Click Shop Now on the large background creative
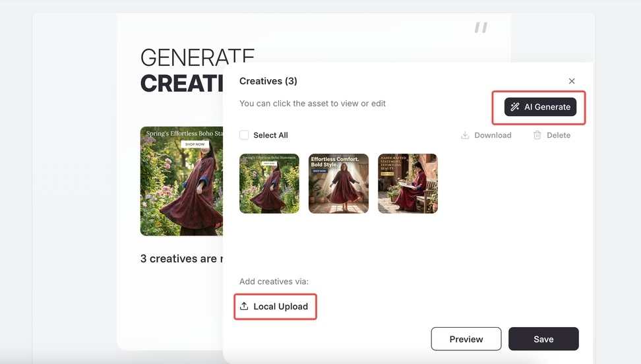This screenshot has width=641, height=364. (x=195, y=144)
